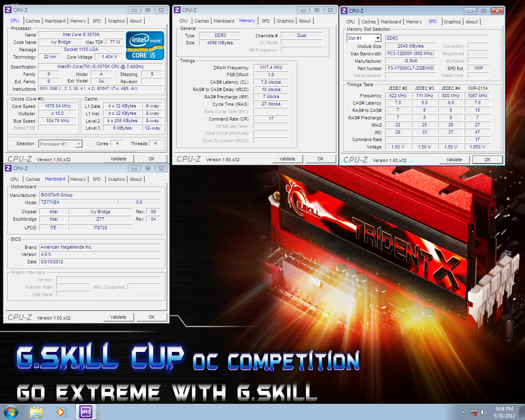Close the SPD CPU-Z window
The image size is (525, 420).
click(x=497, y=11)
